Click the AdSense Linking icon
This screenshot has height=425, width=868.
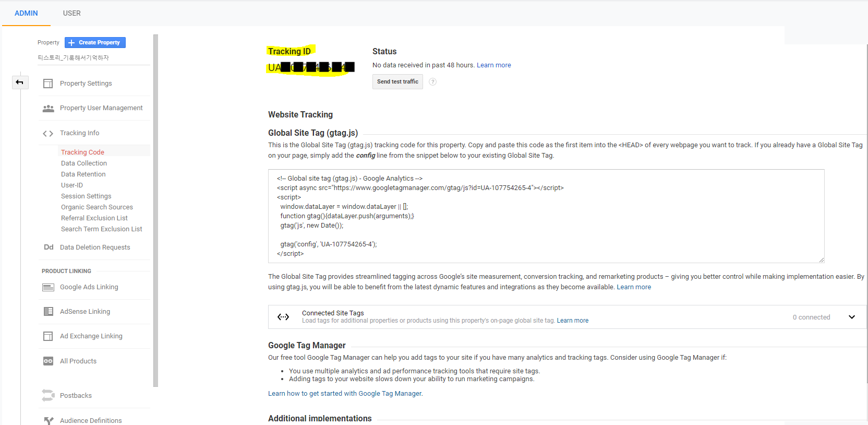point(48,312)
